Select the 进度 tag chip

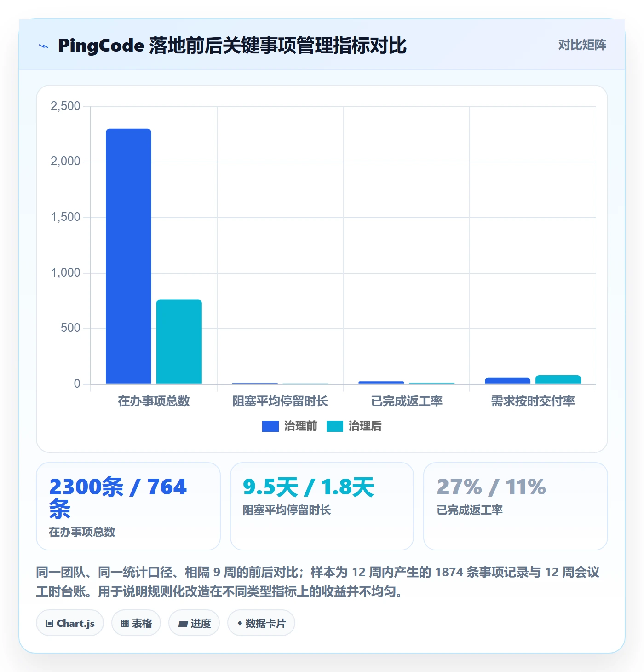click(194, 623)
